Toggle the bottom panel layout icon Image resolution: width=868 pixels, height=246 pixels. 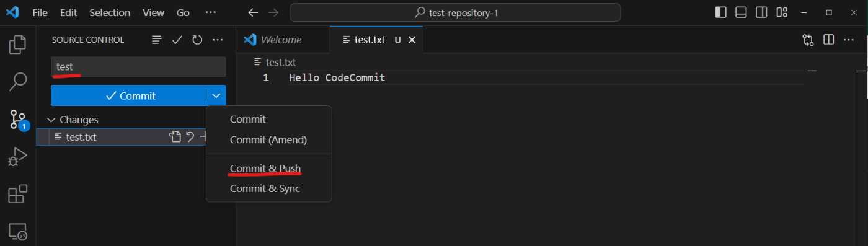pos(741,12)
